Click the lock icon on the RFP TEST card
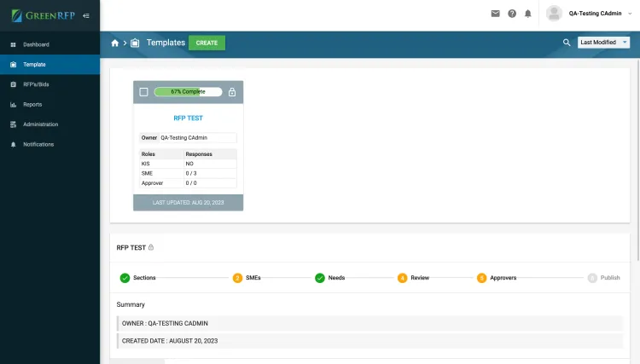Image resolution: width=640 pixels, height=364 pixels. pos(232,92)
